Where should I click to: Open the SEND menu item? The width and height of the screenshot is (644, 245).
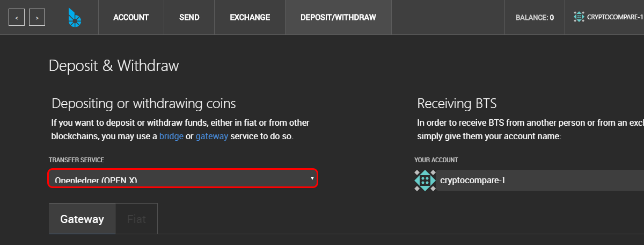189,18
